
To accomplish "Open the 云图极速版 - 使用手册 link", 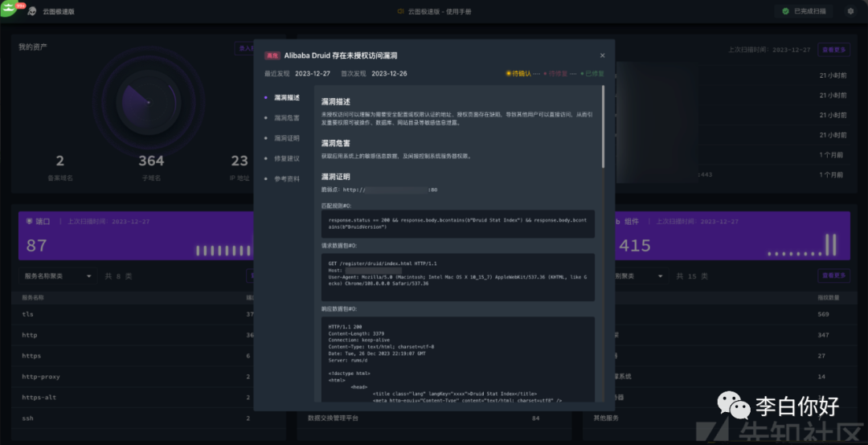I will pos(440,11).
